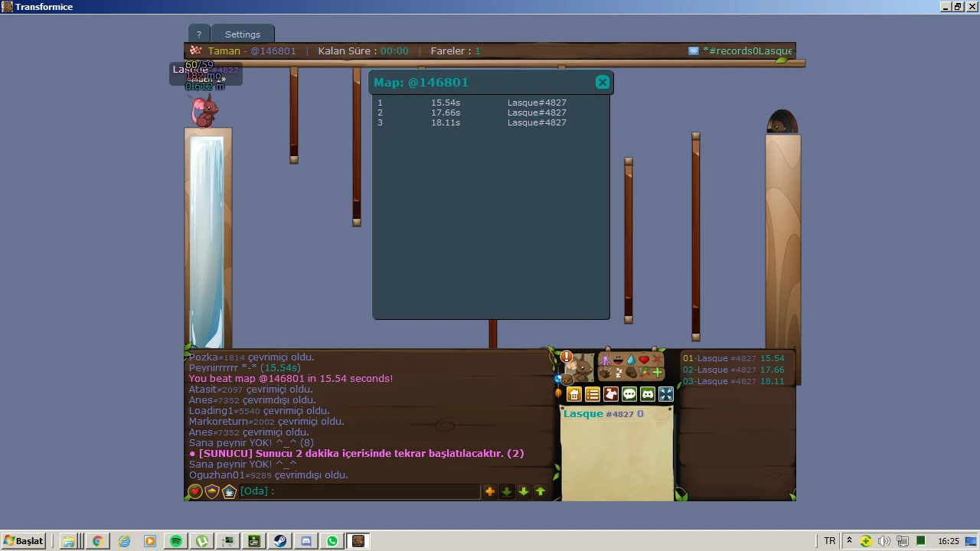The image size is (980, 551).
Task: Open Discord from the taskbar
Action: [x=306, y=541]
